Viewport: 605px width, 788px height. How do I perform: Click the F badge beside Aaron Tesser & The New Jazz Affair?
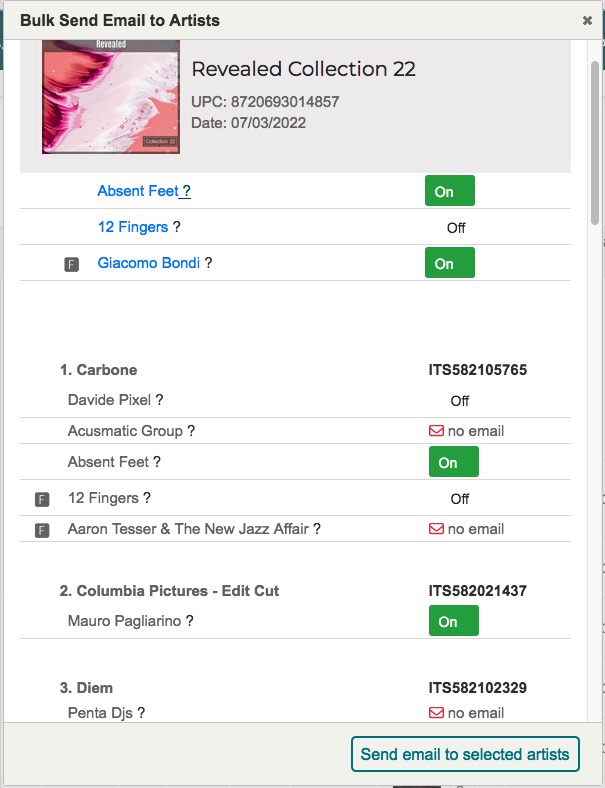[42, 530]
